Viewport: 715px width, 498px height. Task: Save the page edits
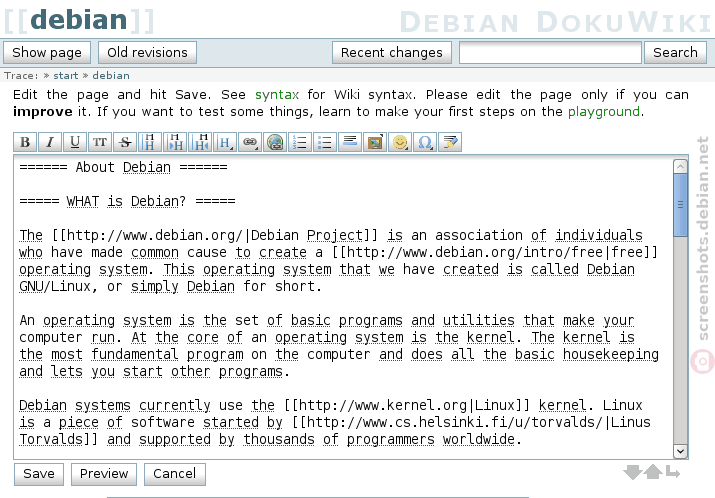point(39,474)
